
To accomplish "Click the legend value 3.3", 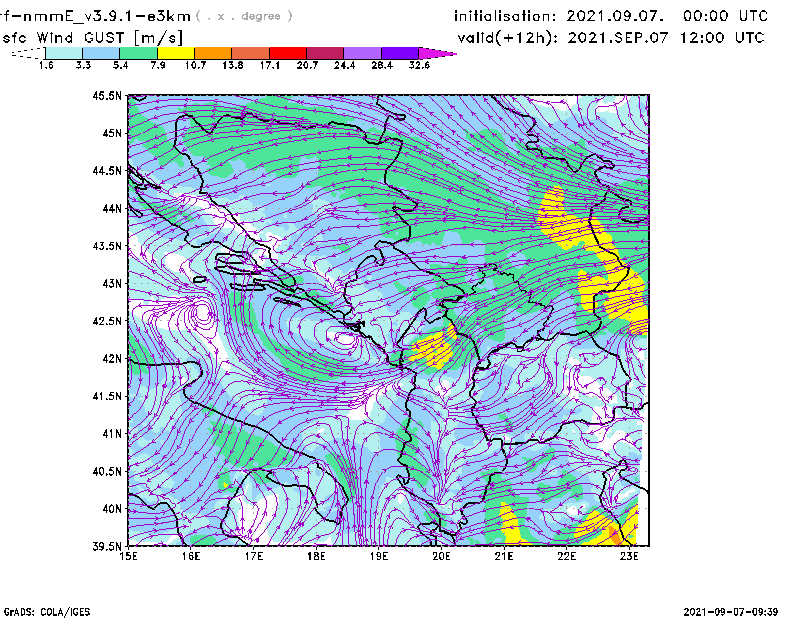I will [83, 65].
